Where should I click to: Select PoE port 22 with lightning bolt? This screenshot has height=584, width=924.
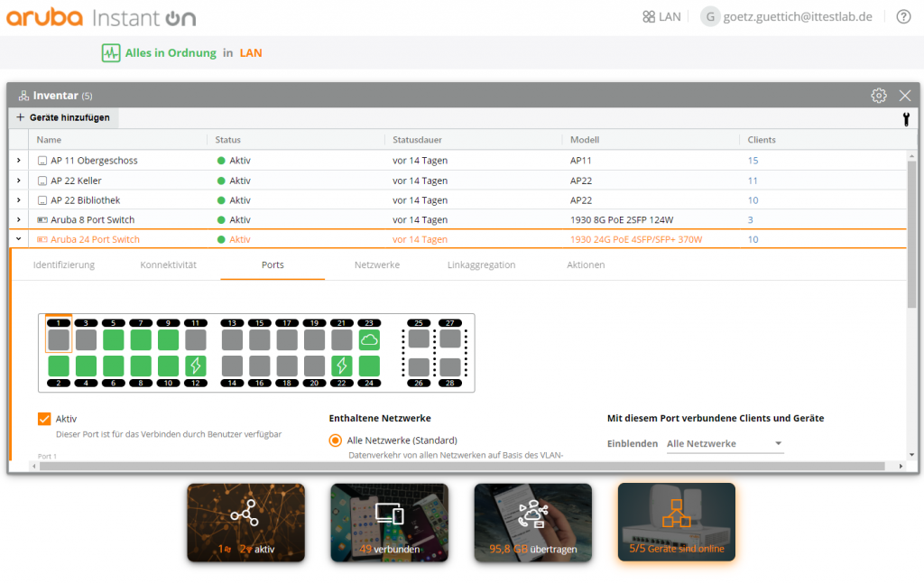(x=341, y=366)
